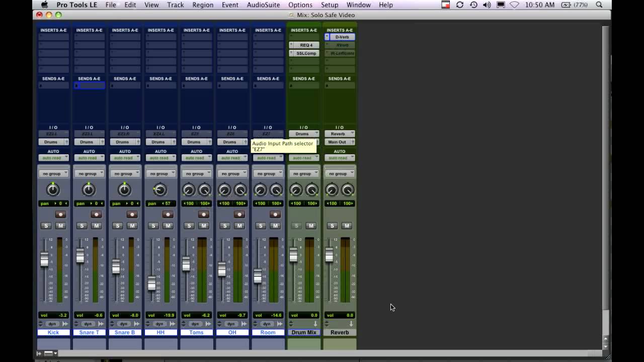Click the double-arrow icon on Toms track
This screenshot has width=644, height=362.
click(x=208, y=324)
